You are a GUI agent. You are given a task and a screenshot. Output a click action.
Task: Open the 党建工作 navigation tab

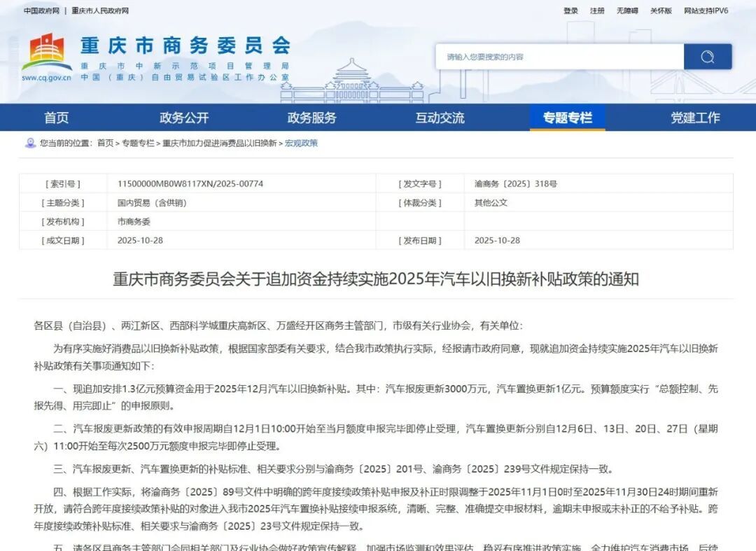695,118
